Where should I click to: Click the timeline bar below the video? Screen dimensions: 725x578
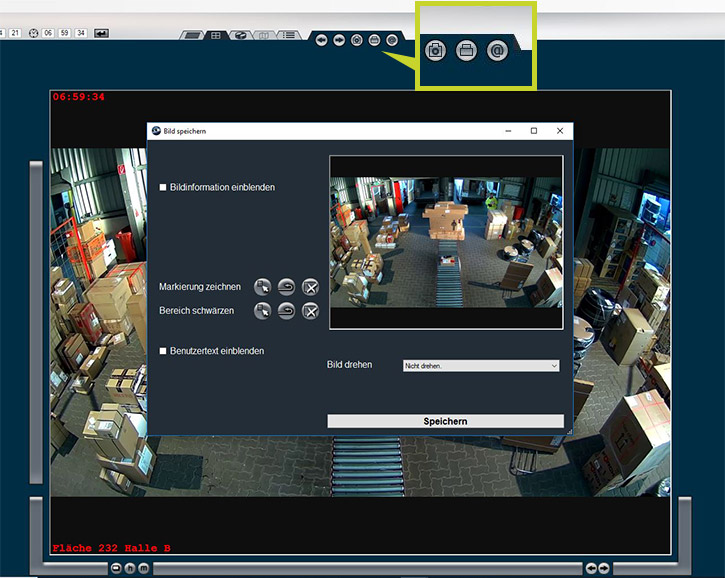click(x=368, y=568)
